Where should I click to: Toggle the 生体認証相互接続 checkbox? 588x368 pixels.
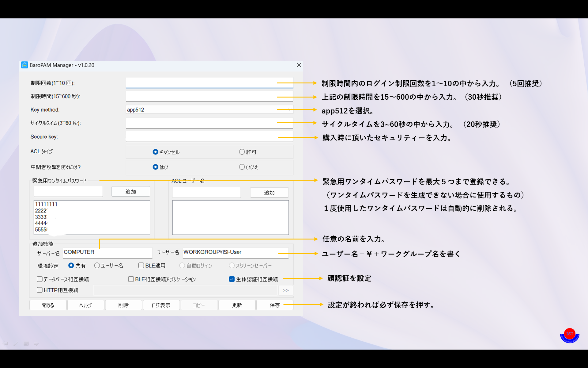click(232, 279)
